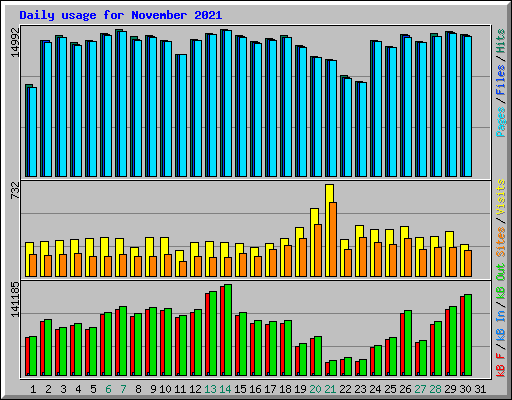Click the day 21 green kB bar
The height and width of the screenshot is (400, 512).
pyautogui.click(x=333, y=368)
